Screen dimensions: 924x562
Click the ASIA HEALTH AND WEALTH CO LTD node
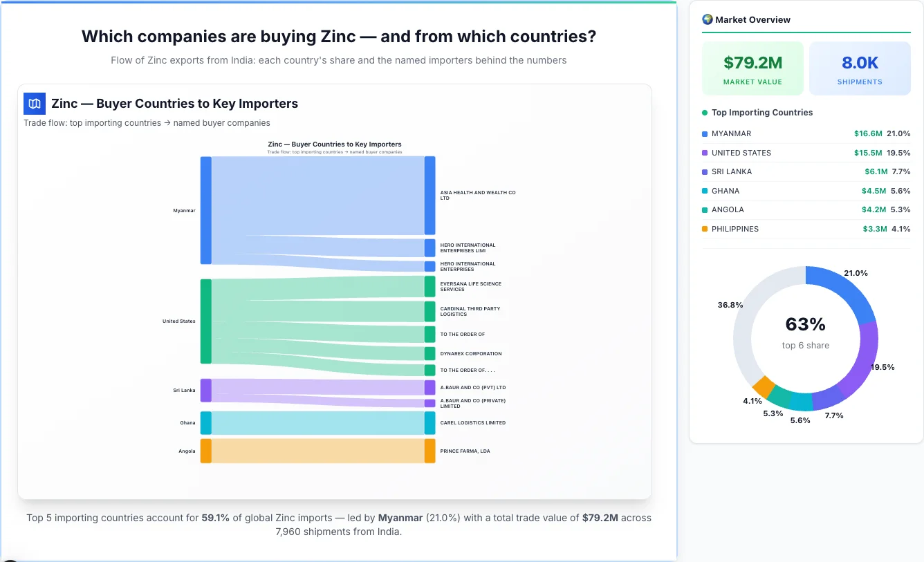[430, 194]
